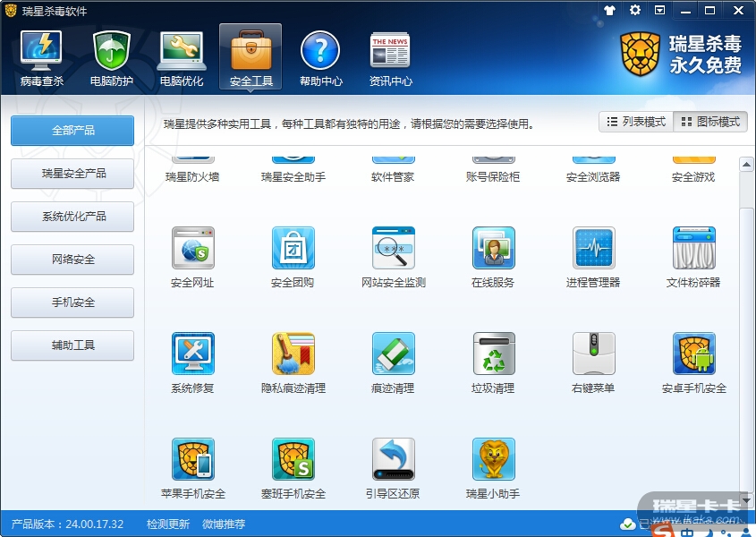Launch the 安全团购 shopping tool
756x537 pixels.
(x=293, y=257)
